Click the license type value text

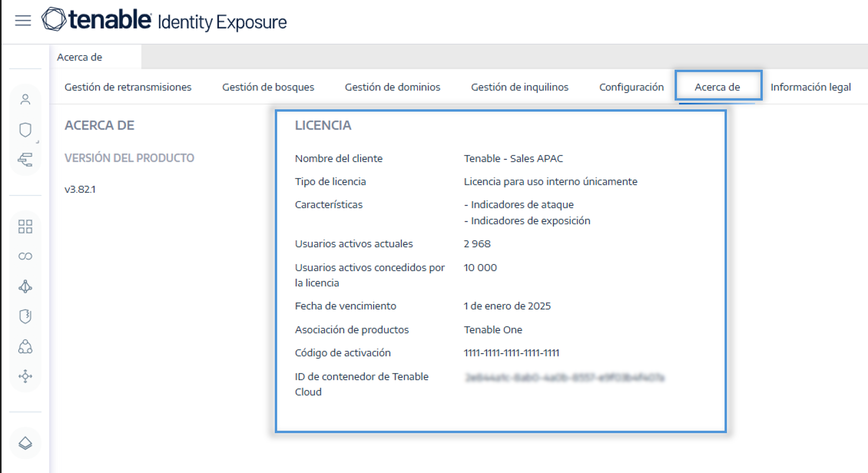pyautogui.click(x=551, y=181)
